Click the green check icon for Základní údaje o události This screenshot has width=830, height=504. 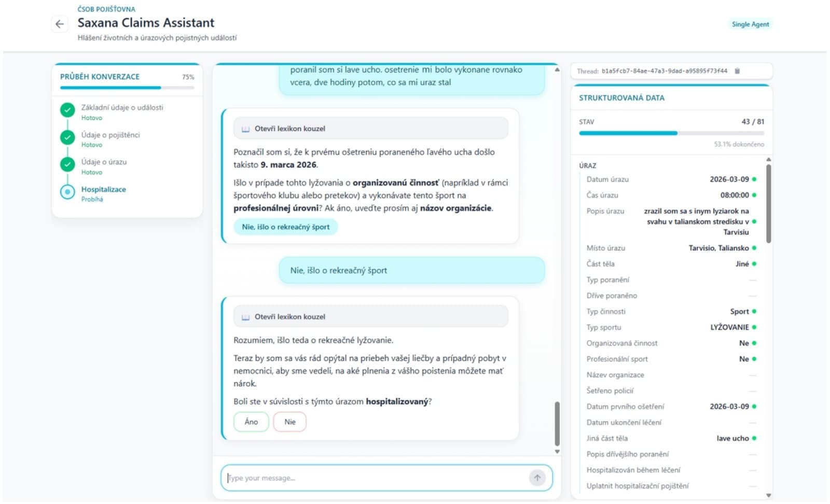67,110
